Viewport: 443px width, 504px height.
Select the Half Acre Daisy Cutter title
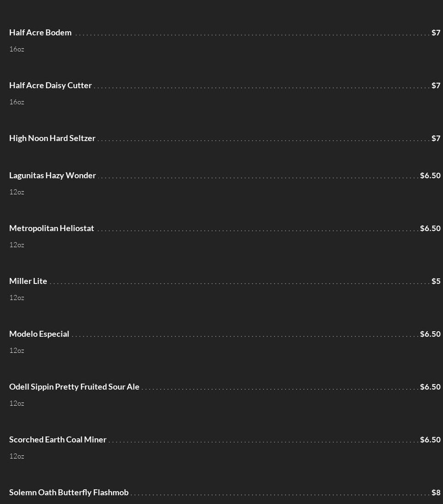tap(50, 85)
